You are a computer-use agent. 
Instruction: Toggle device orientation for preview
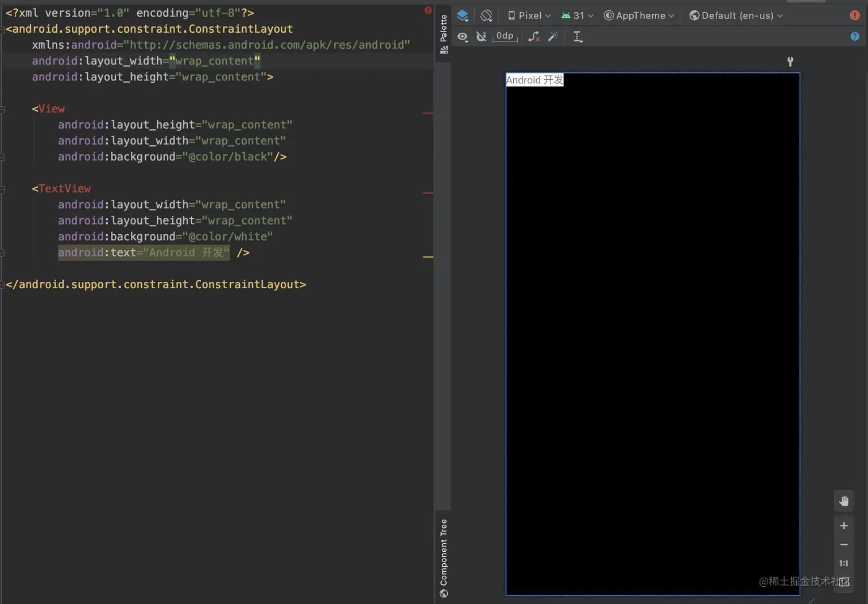486,16
